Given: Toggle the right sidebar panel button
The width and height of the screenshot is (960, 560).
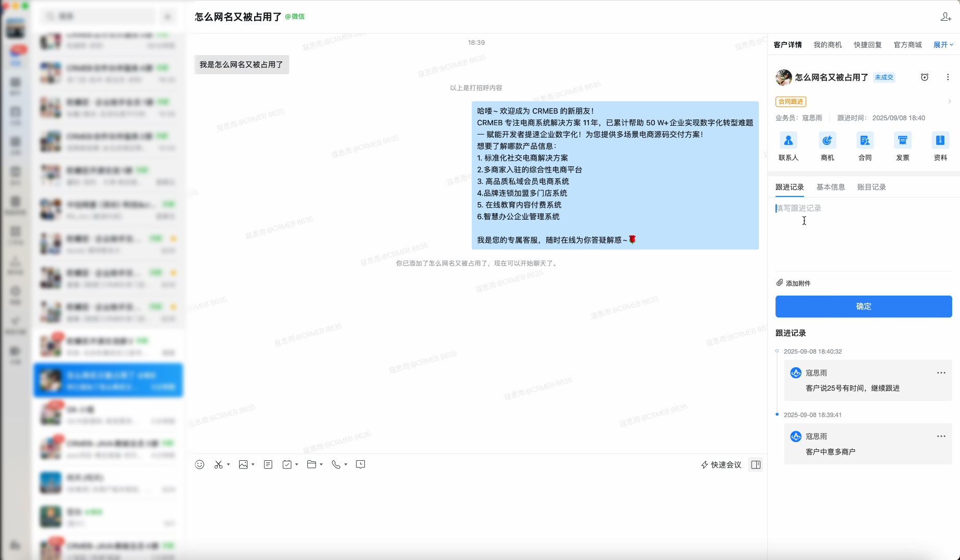Looking at the screenshot, I should 756,464.
